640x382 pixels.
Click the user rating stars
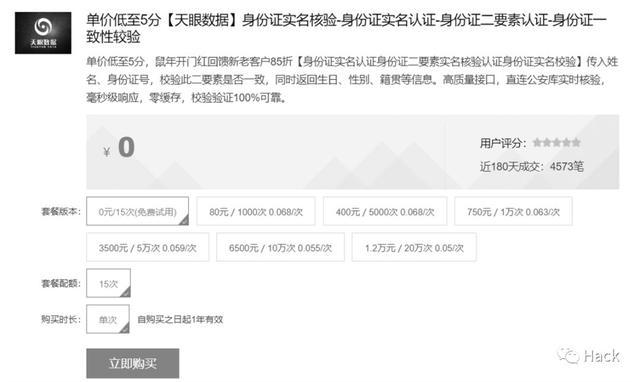(x=556, y=142)
